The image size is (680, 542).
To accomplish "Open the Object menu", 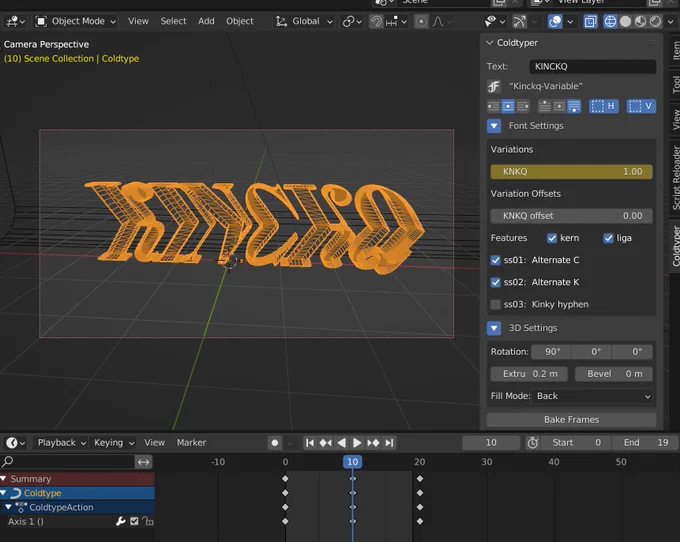I will click(x=239, y=21).
